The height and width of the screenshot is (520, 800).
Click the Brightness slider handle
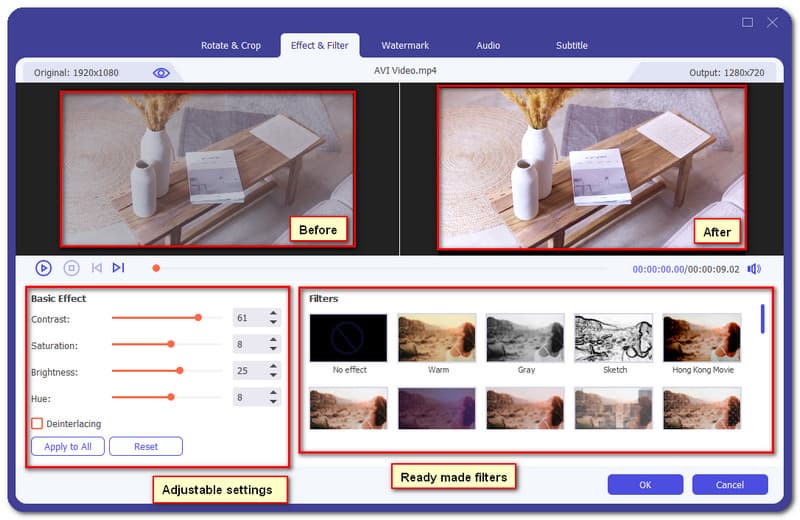click(x=180, y=370)
